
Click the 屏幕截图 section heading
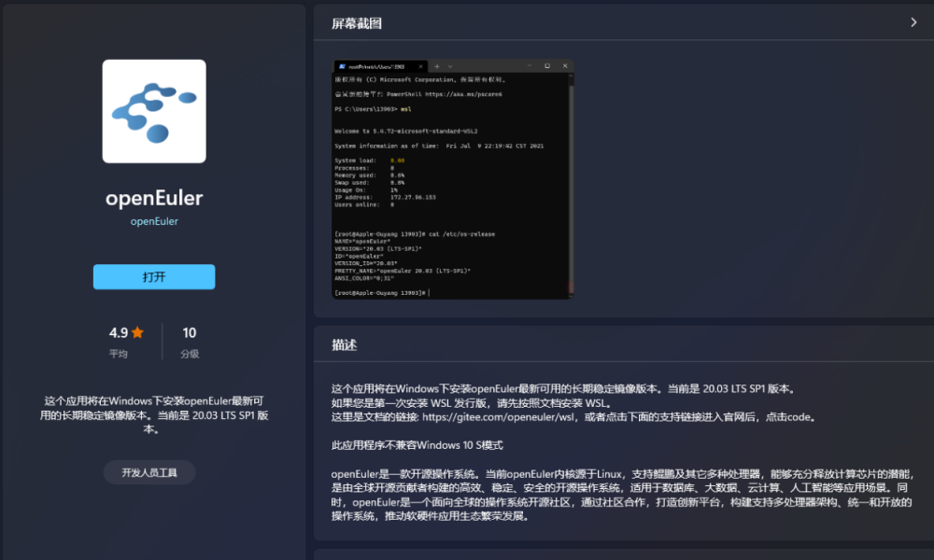(357, 23)
